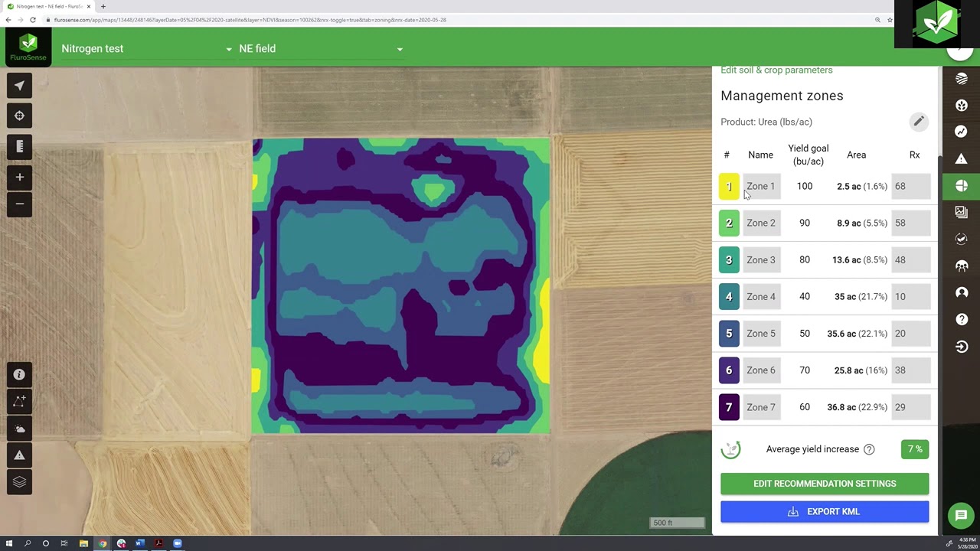Viewport: 980px width, 551px height.
Task: Select the Nitrogen test browser tab
Action: (x=47, y=6)
